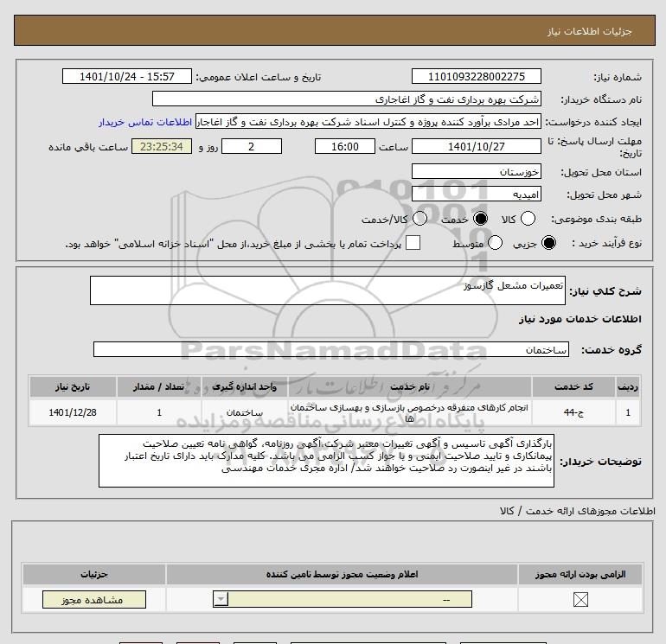Select the خدمت radio button

[x=480, y=219]
